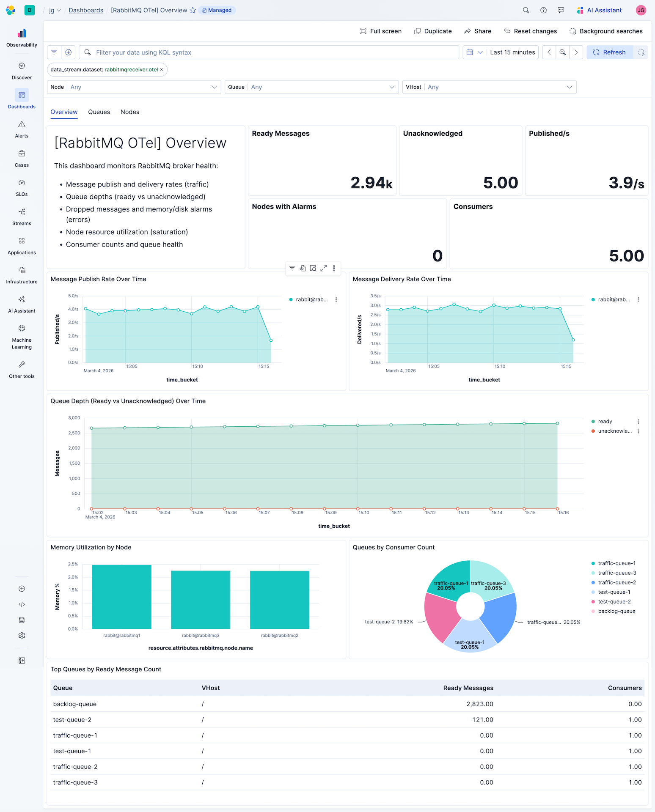The width and height of the screenshot is (655, 812).
Task: Click the Elastic logo
Action: click(x=11, y=10)
